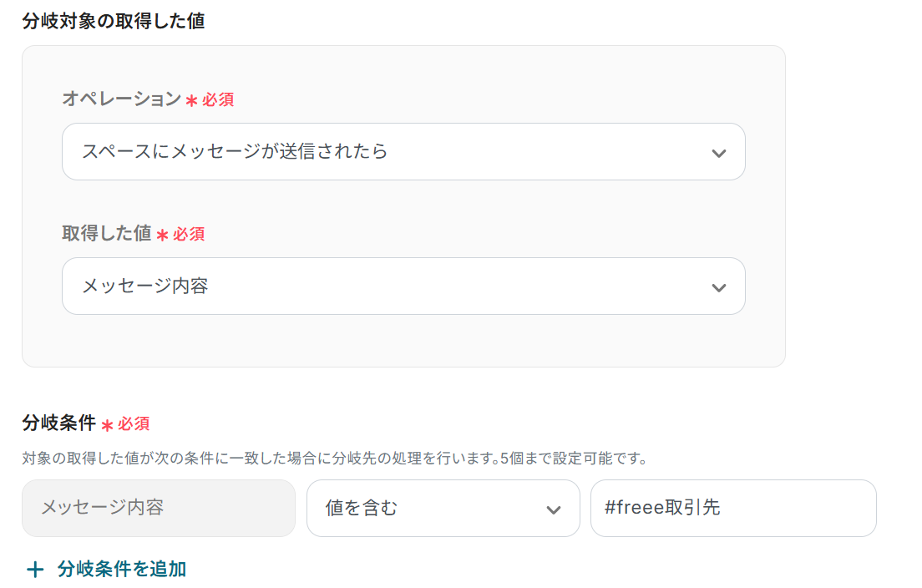
Task: Click the 必須 badge beside 分岐条件
Action: (x=134, y=424)
